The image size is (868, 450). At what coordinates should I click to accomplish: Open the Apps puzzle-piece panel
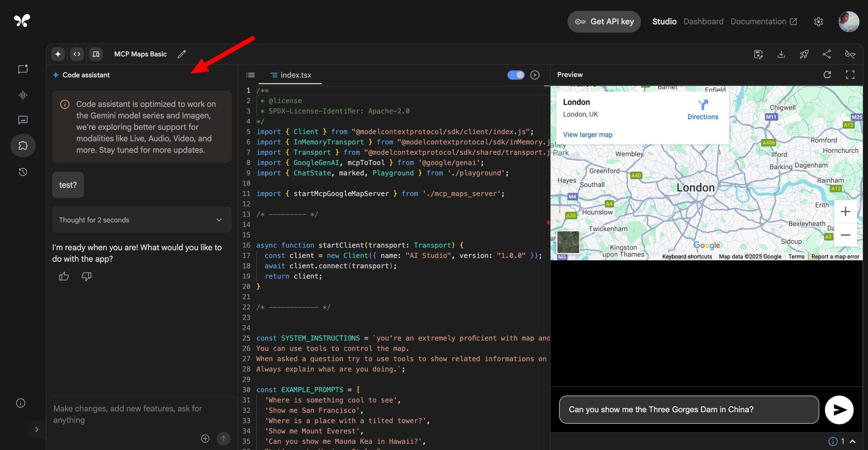[x=23, y=146]
